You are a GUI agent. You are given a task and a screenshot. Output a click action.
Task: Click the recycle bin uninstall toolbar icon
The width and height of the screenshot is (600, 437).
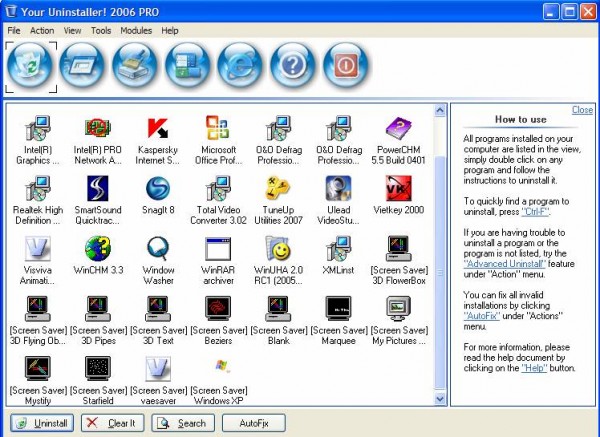tap(30, 66)
